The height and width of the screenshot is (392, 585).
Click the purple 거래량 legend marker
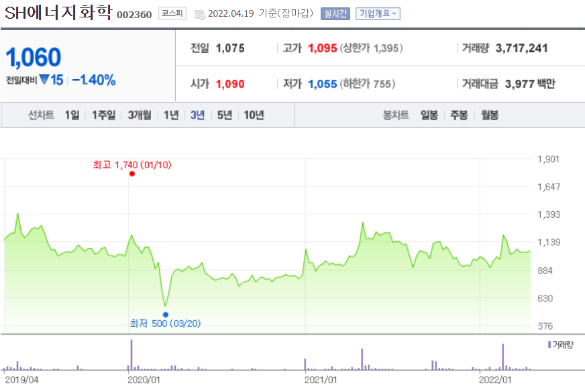coord(549,344)
